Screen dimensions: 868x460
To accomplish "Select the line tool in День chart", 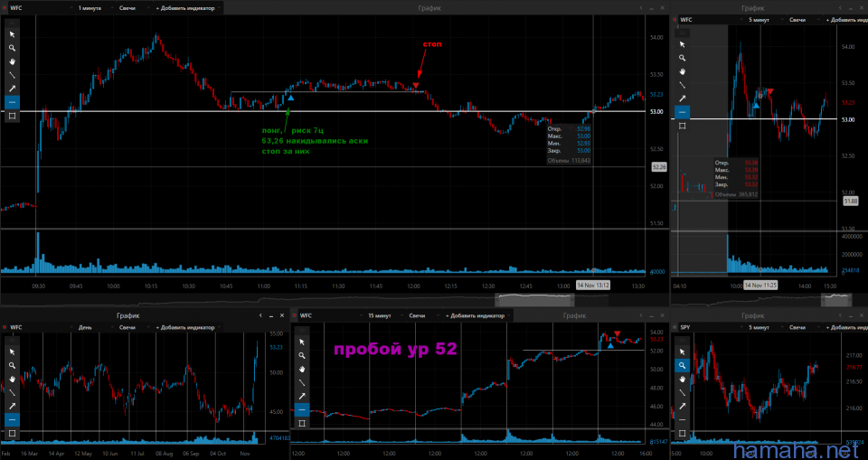I will [12, 392].
